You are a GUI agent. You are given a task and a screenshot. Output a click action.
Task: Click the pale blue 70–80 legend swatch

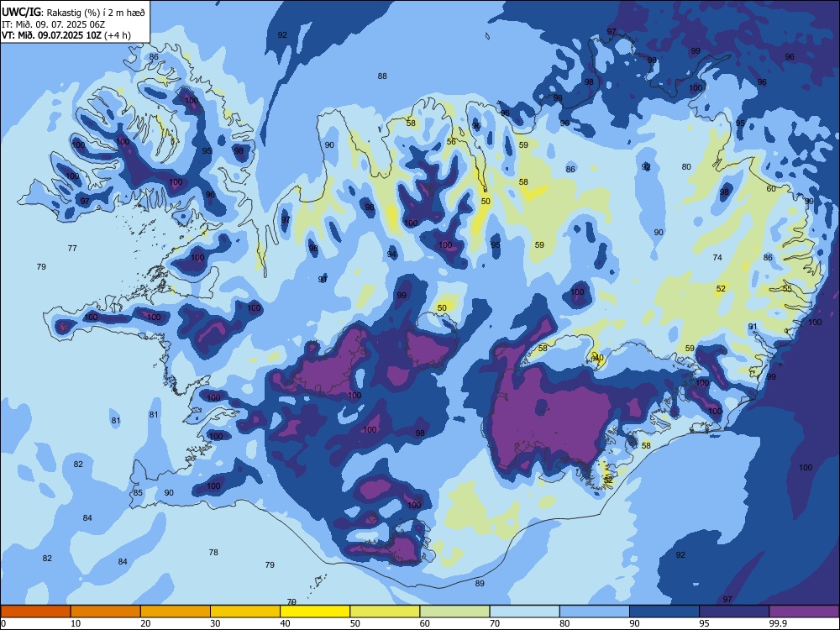coord(524,612)
